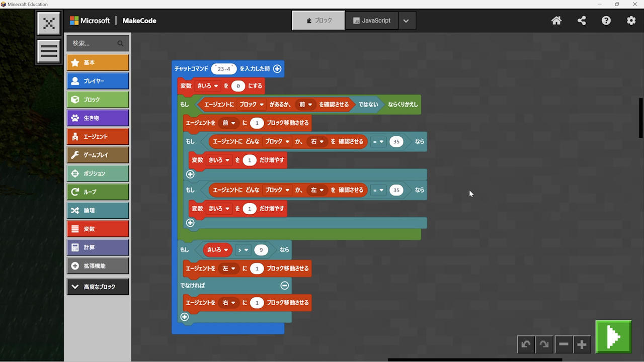Open the Settings gear icon
644x362 pixels.
(631, 21)
